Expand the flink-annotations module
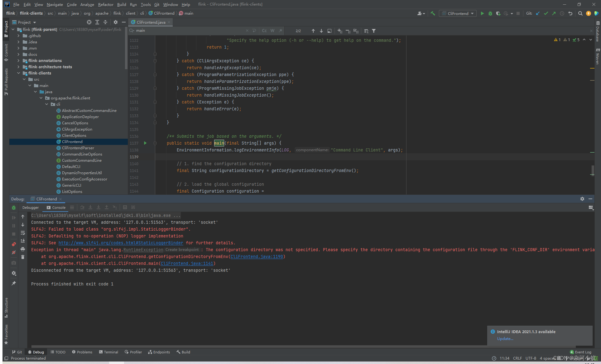This screenshot has width=601, height=364. (x=18, y=61)
